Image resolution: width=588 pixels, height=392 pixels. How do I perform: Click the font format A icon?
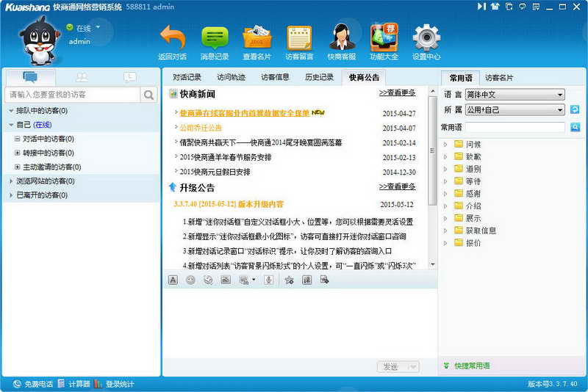tap(173, 280)
